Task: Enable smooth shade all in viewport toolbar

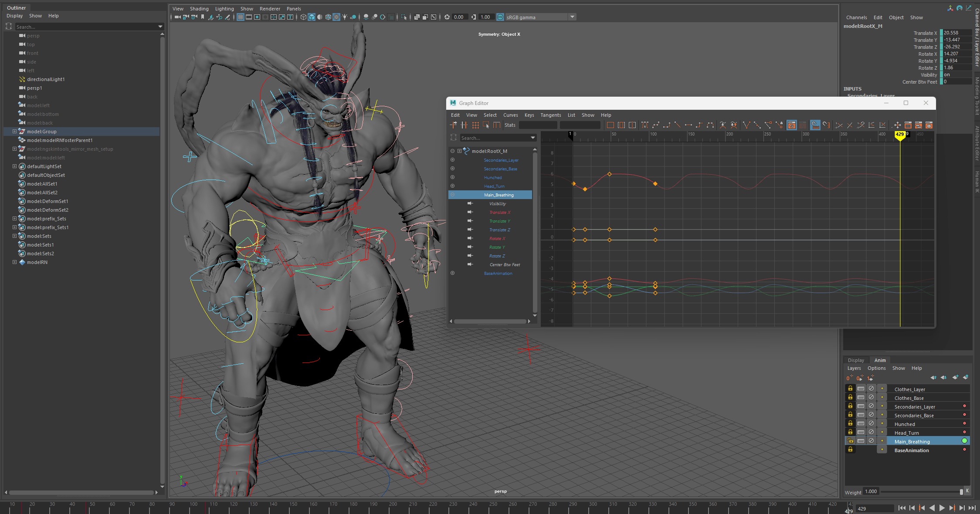Action: 312,17
